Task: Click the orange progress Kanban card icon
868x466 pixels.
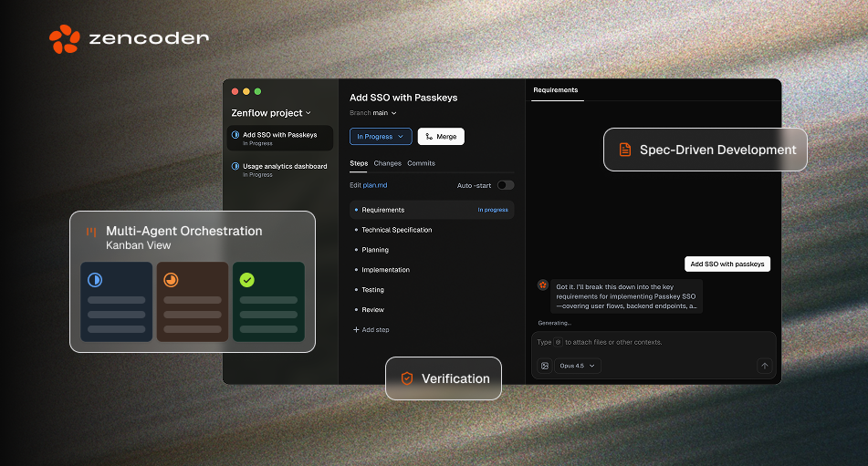Action: (171, 280)
